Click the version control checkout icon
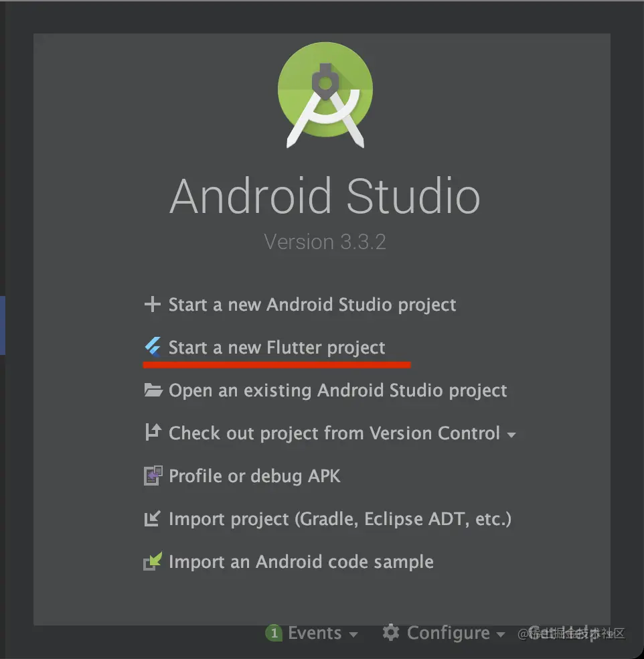 [x=153, y=432]
